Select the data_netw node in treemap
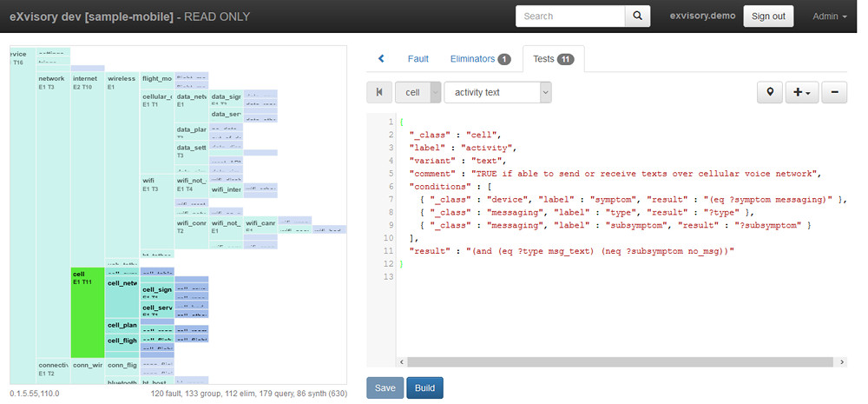This screenshot has height=404, width=868. tap(192, 107)
